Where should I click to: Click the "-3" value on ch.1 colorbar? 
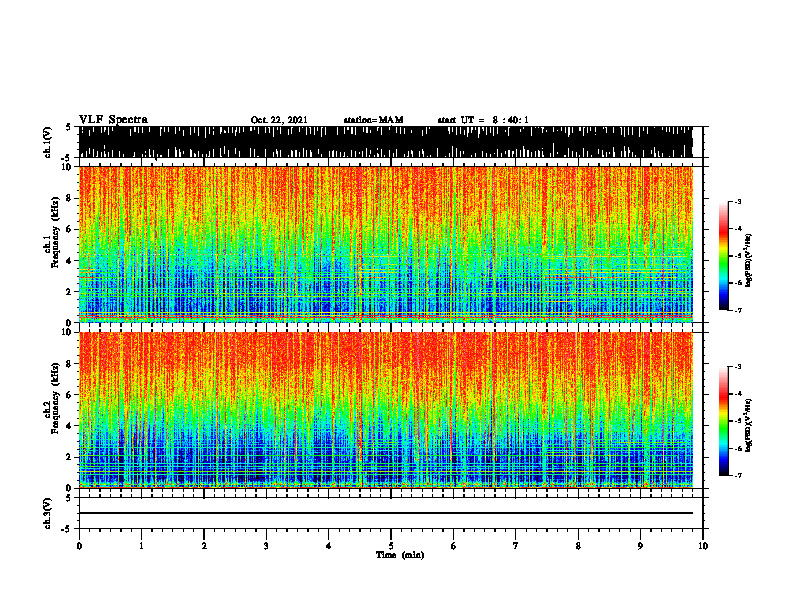coord(738,201)
